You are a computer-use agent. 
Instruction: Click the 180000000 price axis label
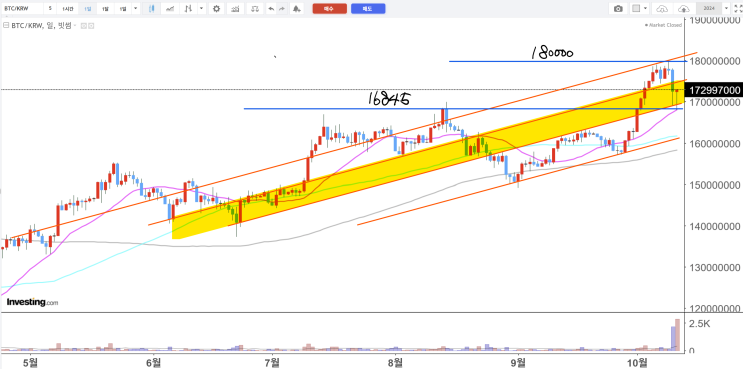(x=715, y=61)
